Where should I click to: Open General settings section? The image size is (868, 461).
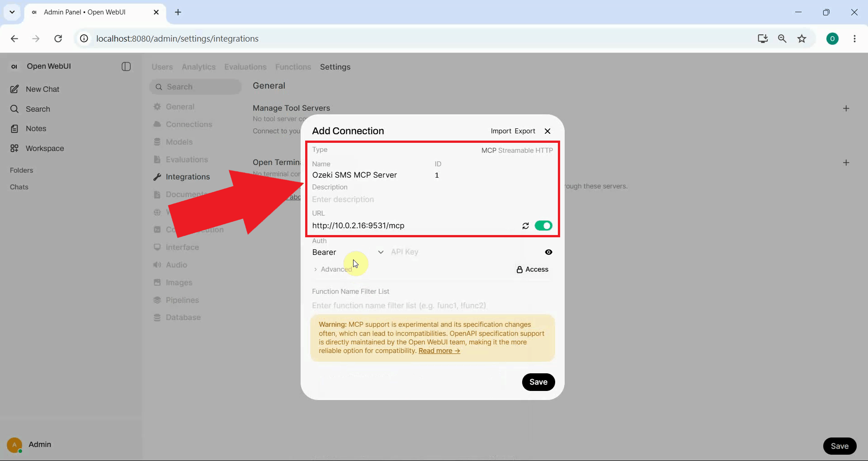point(174,107)
